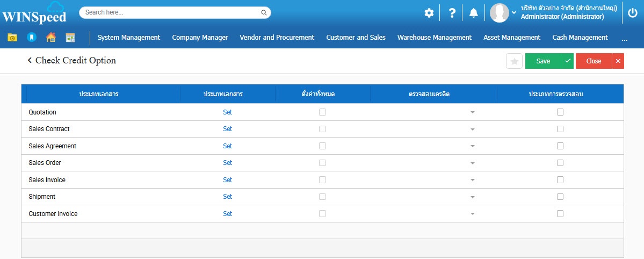The image size is (644, 259).
Task: Click the Check Credit Option page title
Action: 76,60
